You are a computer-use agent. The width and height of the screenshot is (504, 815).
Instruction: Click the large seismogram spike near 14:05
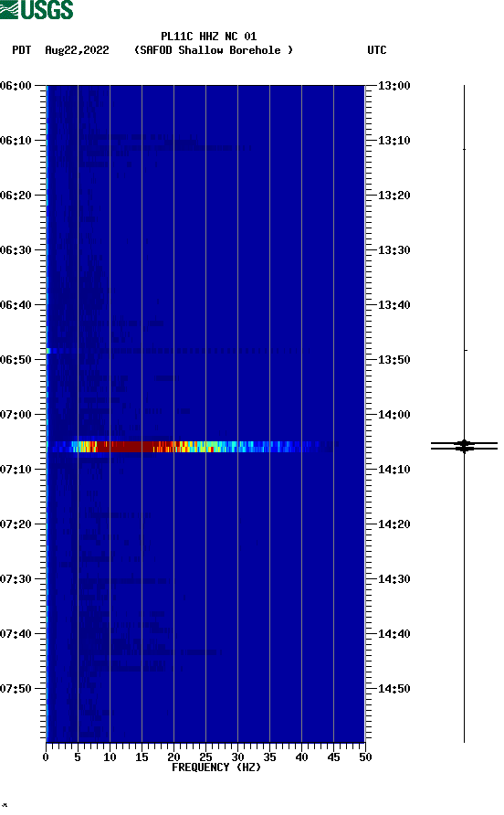[x=464, y=446]
